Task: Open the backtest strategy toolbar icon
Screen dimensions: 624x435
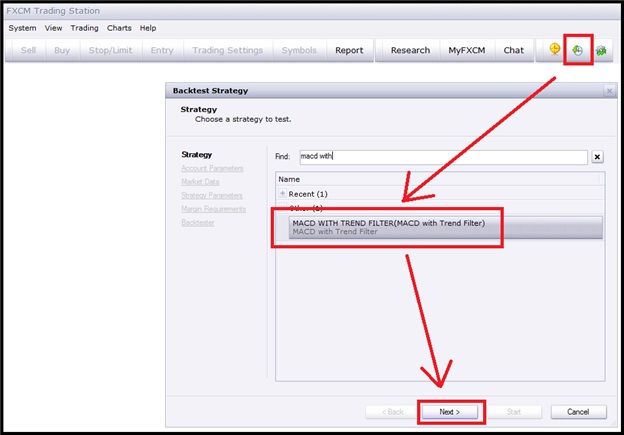Action: click(x=577, y=50)
